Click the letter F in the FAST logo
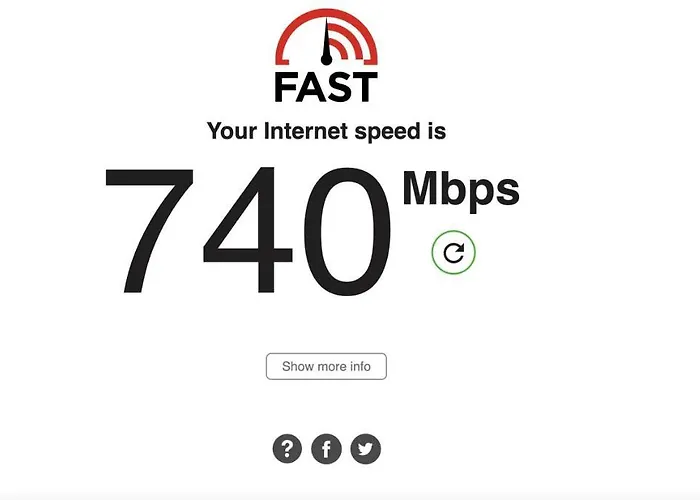Screen dimensions: 700x500 pyautogui.click(x=284, y=88)
